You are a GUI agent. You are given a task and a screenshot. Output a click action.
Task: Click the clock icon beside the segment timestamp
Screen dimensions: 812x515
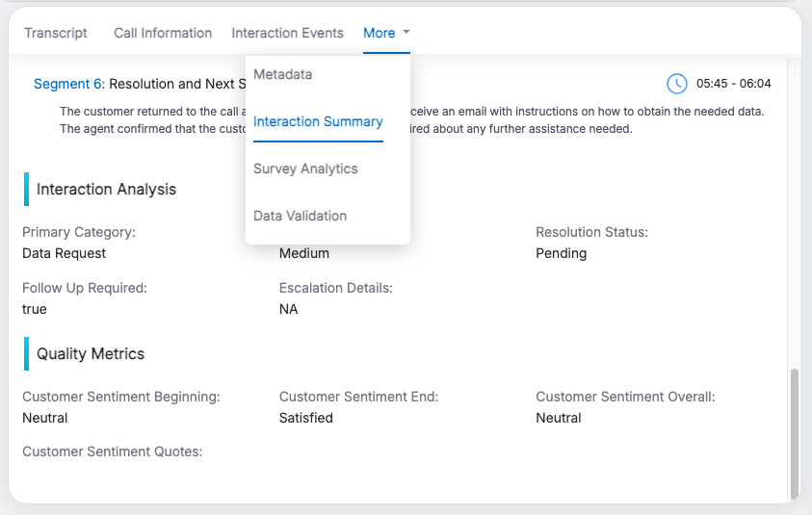pyautogui.click(x=677, y=84)
